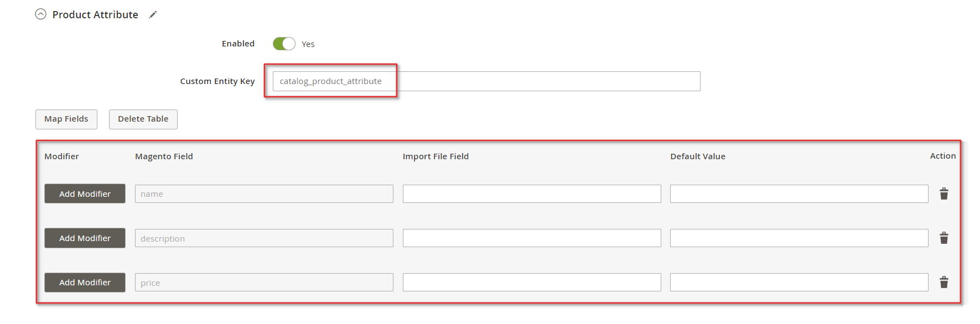Delete the name row with trash icon

coord(944,194)
